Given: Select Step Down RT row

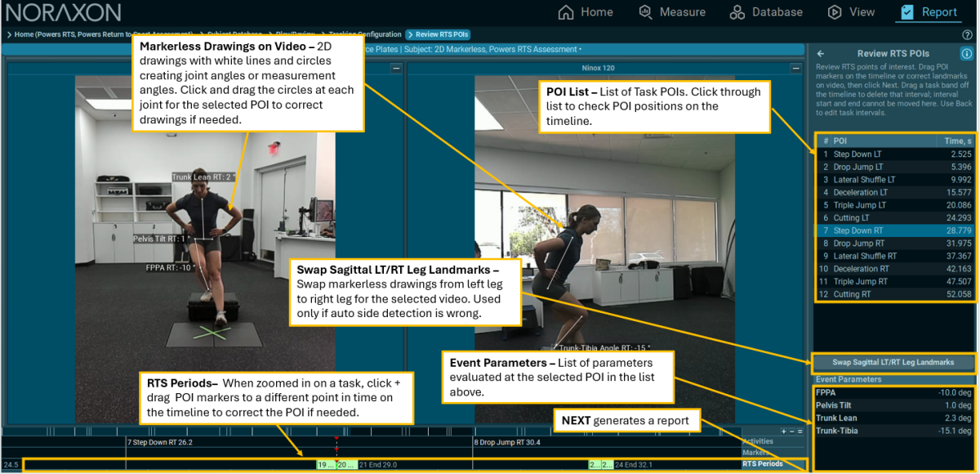Looking at the screenshot, I should click(896, 230).
